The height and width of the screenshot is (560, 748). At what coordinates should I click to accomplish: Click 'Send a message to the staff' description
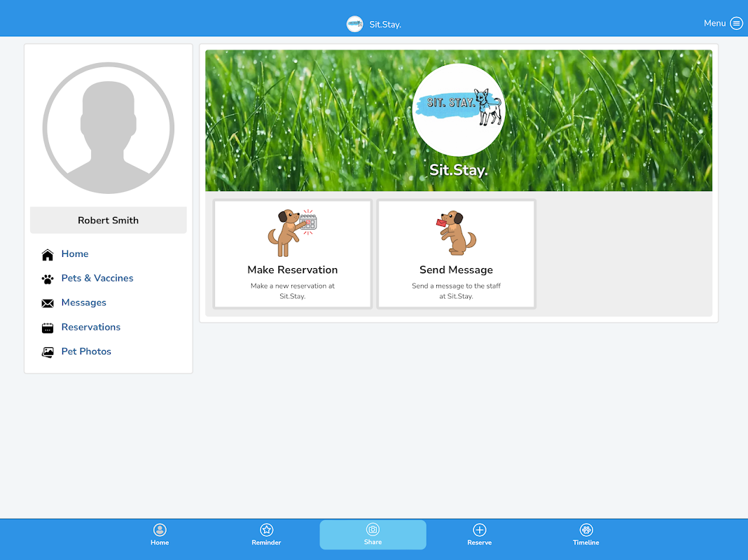(456, 290)
